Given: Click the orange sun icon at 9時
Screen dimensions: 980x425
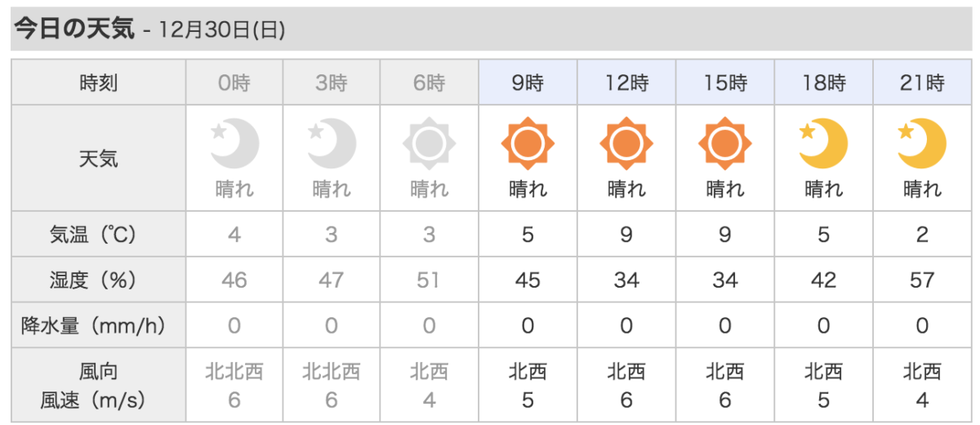Looking at the screenshot, I should pyautogui.click(x=528, y=144).
